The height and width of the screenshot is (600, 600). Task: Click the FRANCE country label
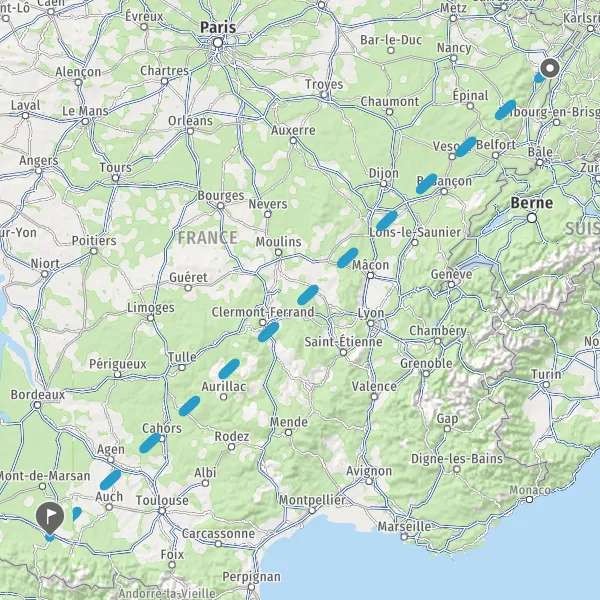(x=207, y=238)
